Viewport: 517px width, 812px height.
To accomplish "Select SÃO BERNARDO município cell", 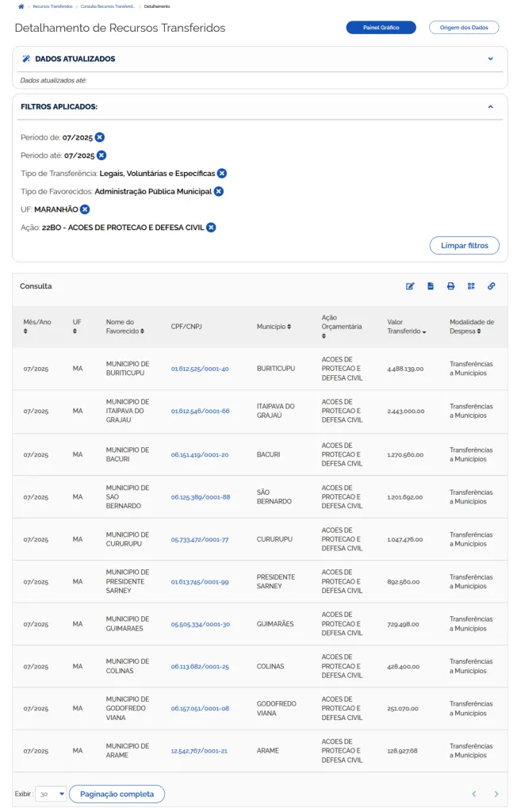I will click(274, 496).
